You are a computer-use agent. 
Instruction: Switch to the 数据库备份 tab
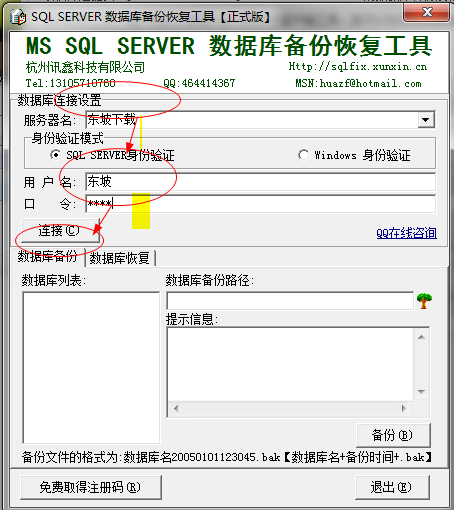[47, 257]
